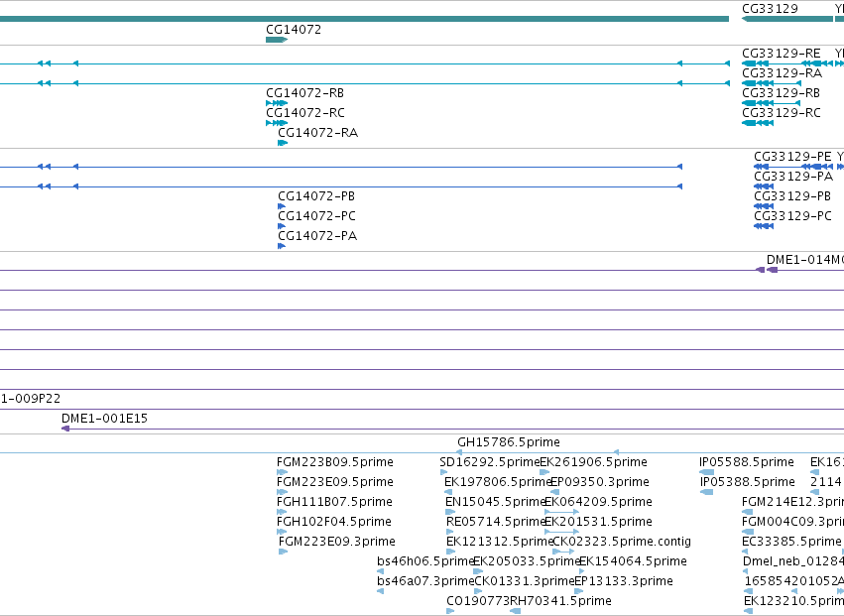Select EST FGM223E09.5prime
Image resolution: width=844 pixels, height=616 pixels.
335,482
